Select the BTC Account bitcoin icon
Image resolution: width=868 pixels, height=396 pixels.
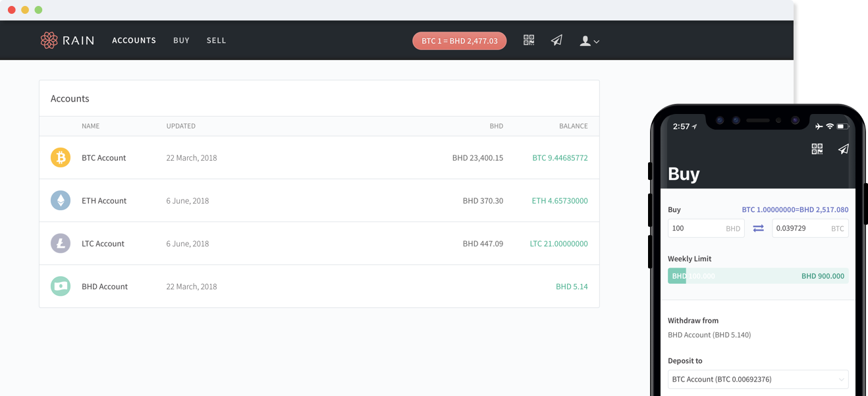(x=60, y=157)
